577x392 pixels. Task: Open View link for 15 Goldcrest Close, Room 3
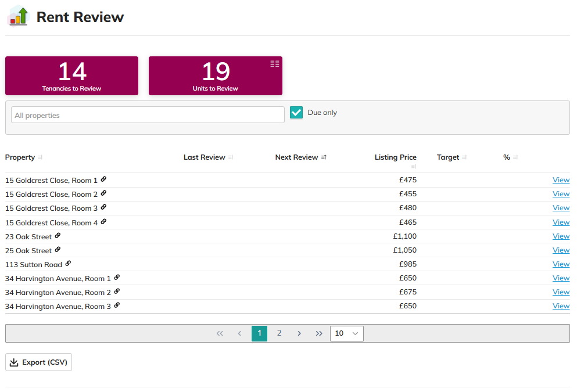pyautogui.click(x=561, y=208)
